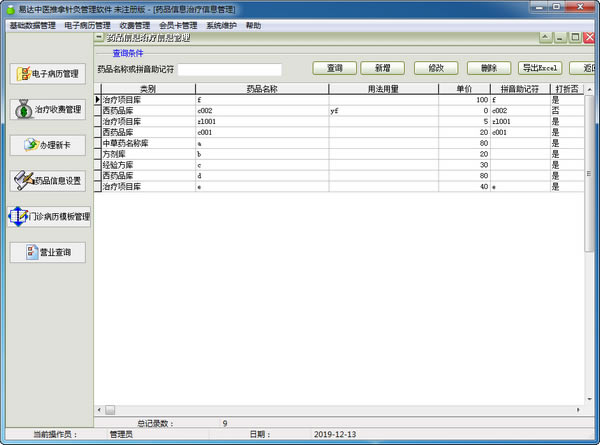The height and width of the screenshot is (445, 600).
Task: Open 电子病历管理 in the sidebar
Action: click(x=48, y=73)
